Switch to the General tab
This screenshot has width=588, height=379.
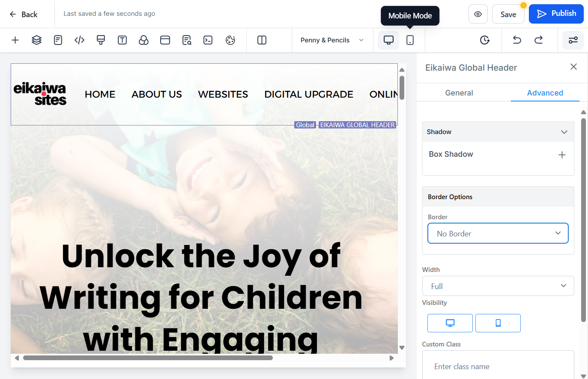click(x=459, y=93)
